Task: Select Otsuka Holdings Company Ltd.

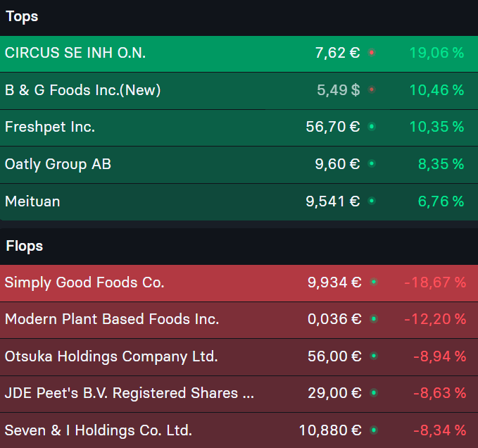Action: coord(239,357)
